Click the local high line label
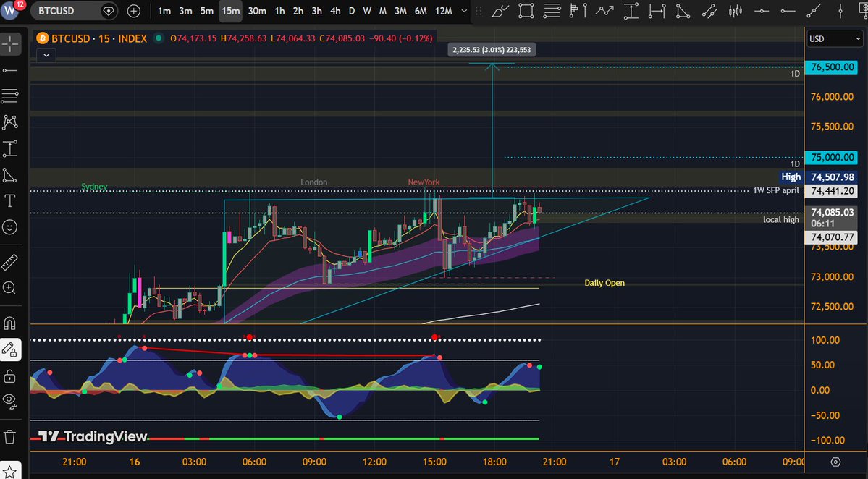This screenshot has height=479, width=868. click(x=780, y=219)
